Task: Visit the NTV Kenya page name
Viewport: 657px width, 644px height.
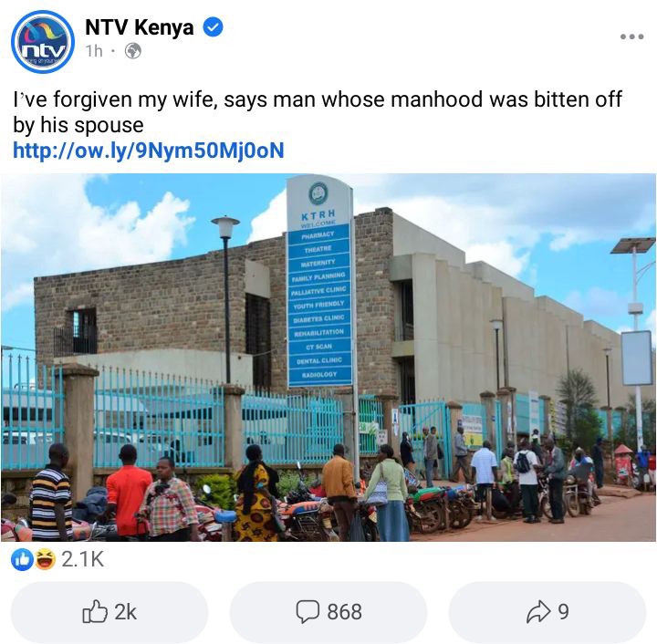Action: (139, 27)
